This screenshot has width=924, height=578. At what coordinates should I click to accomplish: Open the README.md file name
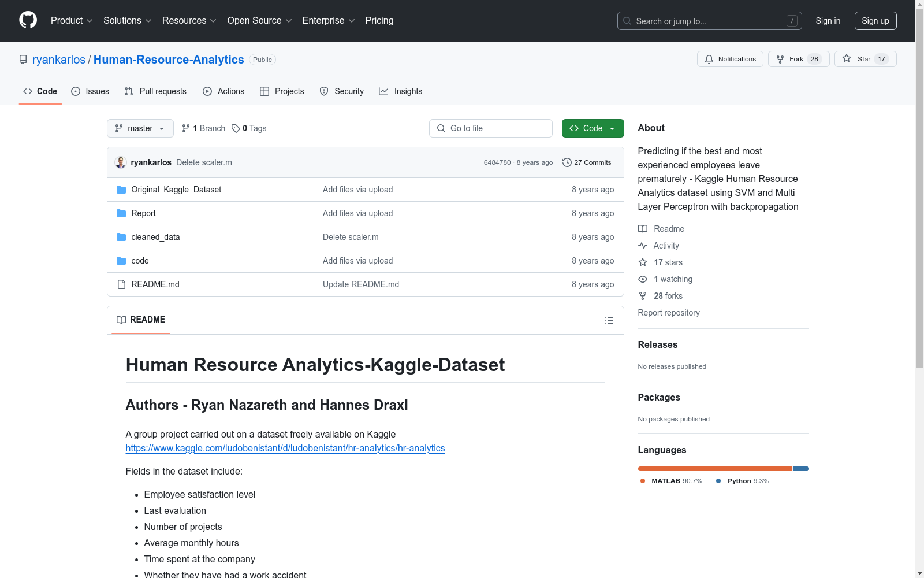point(155,284)
